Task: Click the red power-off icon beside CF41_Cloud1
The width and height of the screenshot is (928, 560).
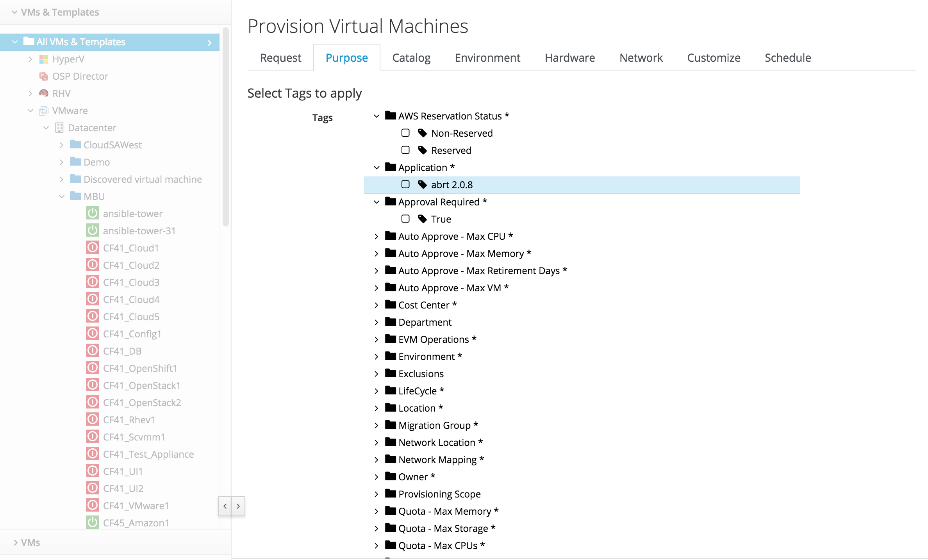Action: pyautogui.click(x=93, y=248)
